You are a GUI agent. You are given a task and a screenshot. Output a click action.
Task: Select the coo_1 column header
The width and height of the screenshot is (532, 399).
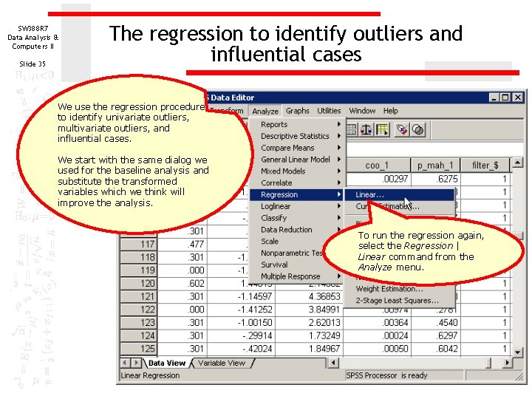(377, 166)
